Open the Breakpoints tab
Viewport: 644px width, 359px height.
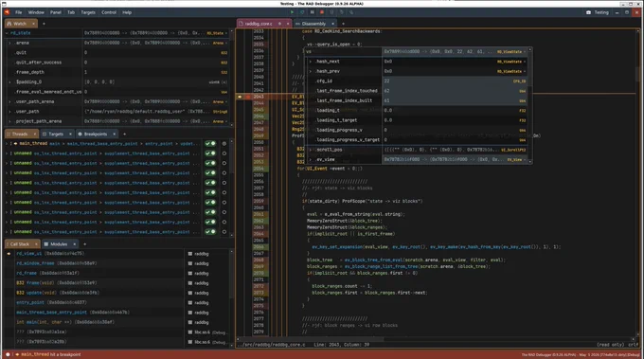pos(96,134)
